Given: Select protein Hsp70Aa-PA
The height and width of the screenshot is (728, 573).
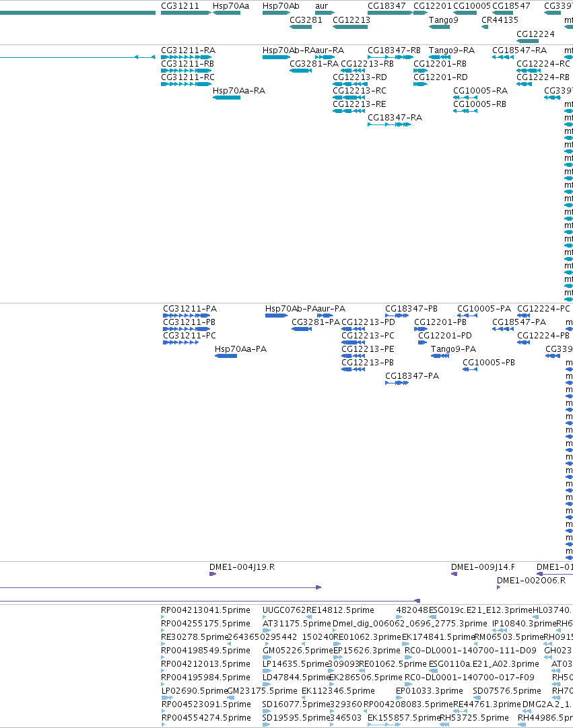Looking at the screenshot, I should pos(241,349).
